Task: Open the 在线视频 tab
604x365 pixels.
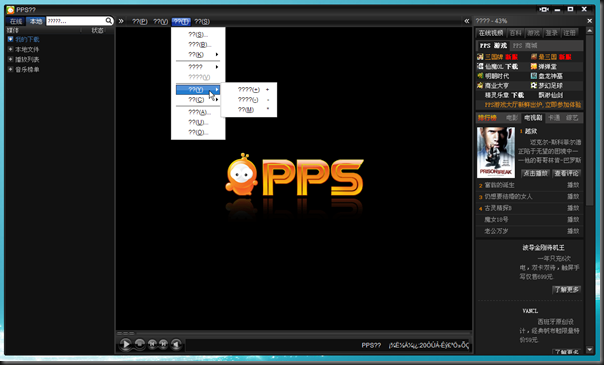Action: 491,33
